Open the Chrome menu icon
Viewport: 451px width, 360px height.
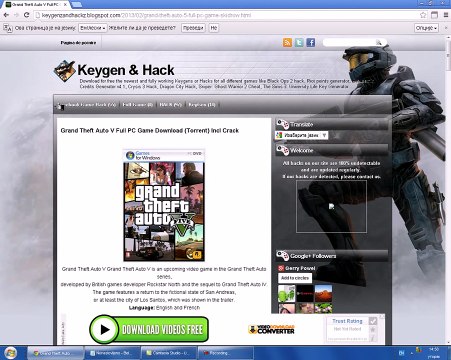point(446,15)
